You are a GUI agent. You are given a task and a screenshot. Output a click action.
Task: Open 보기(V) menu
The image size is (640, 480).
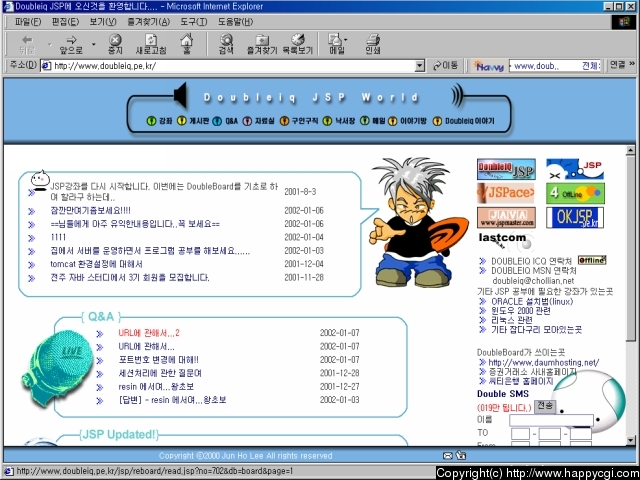103,22
